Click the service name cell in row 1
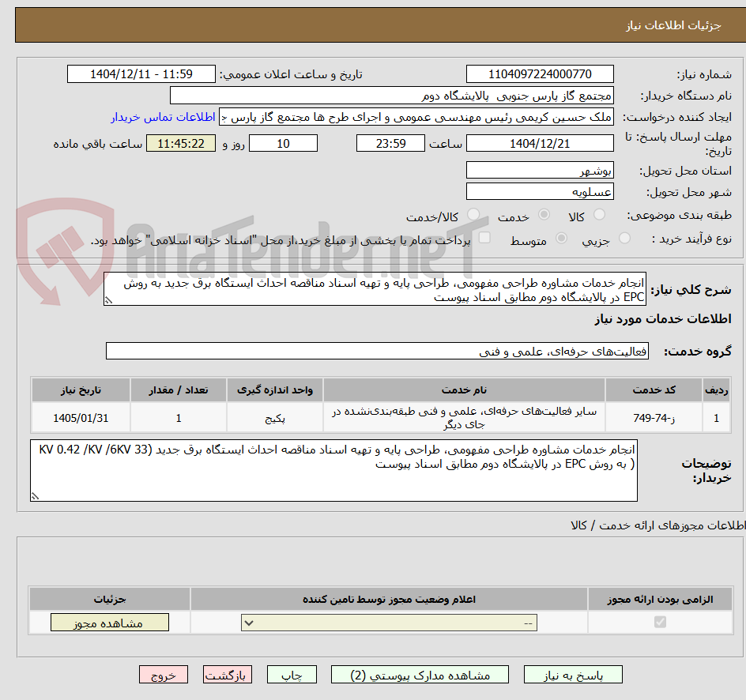The image size is (746, 700). (x=464, y=418)
